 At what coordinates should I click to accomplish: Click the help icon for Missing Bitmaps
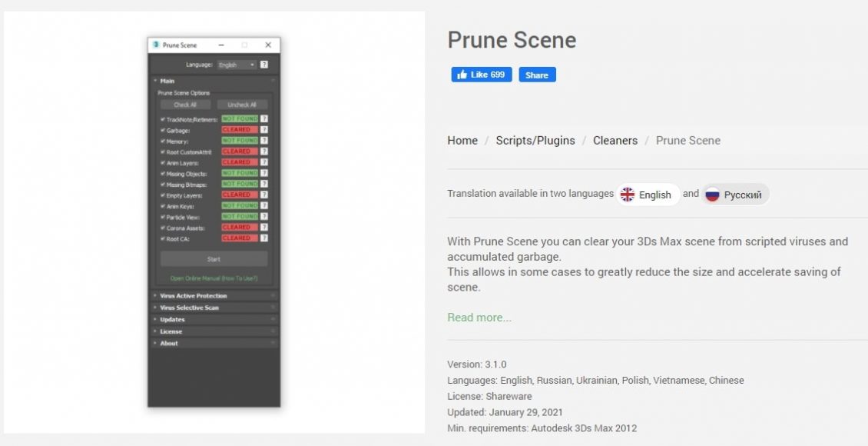(x=264, y=185)
